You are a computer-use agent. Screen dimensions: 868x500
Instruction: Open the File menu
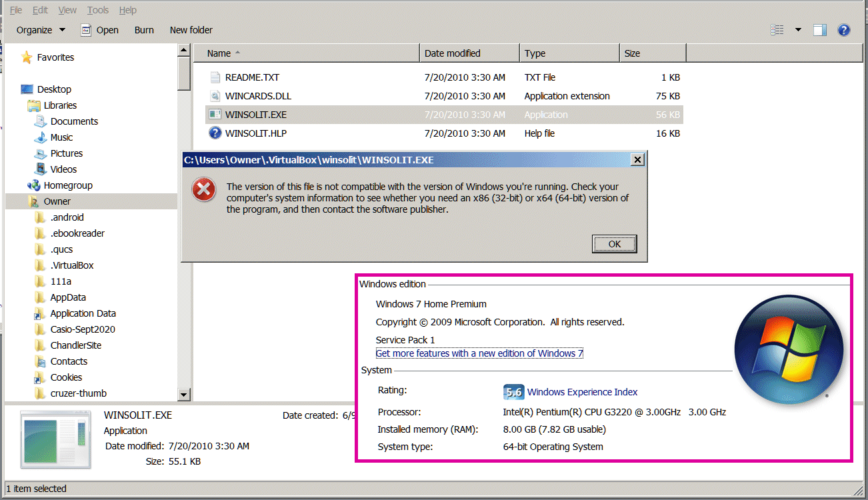click(16, 10)
